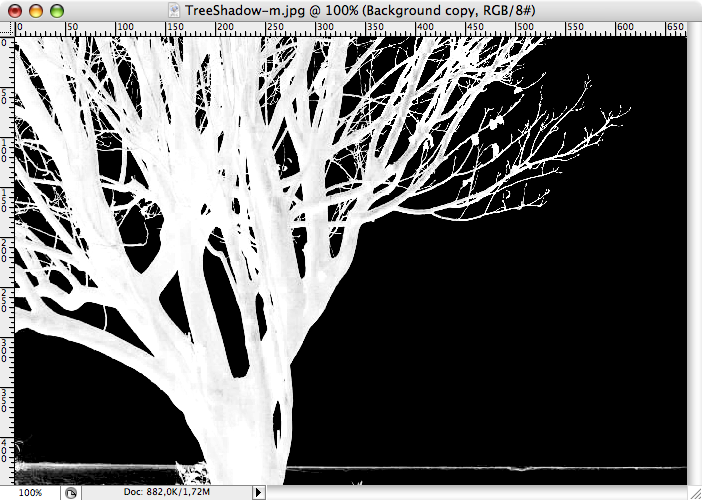Zoom the window using green button
This screenshot has height=500, width=702.
[x=56, y=10]
